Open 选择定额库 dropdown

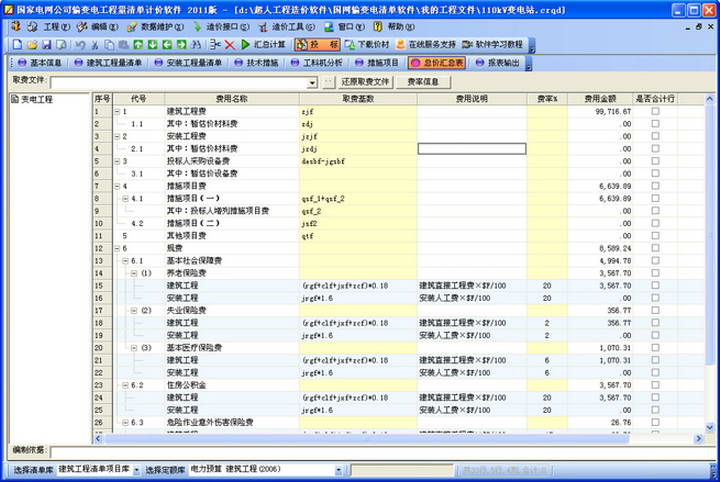click(x=338, y=471)
